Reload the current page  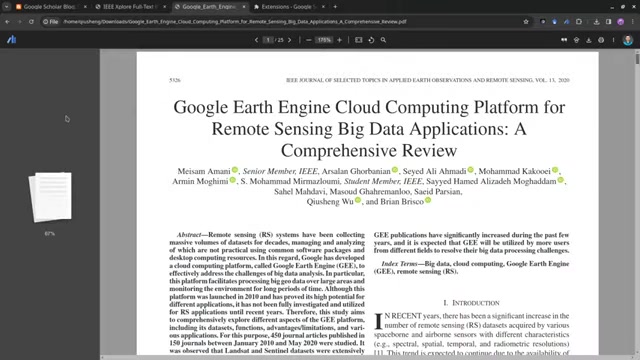(x=31, y=22)
